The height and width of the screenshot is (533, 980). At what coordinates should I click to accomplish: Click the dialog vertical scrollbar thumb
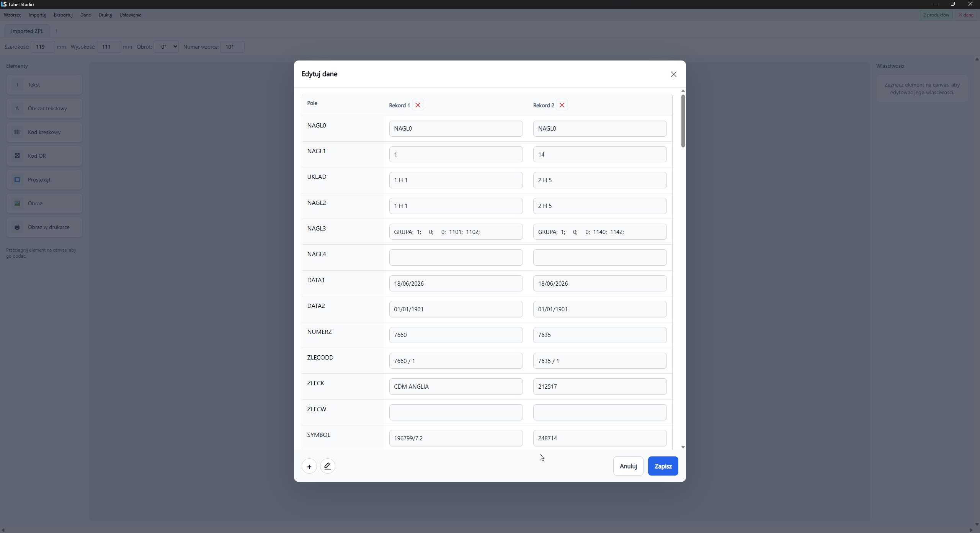(683, 121)
